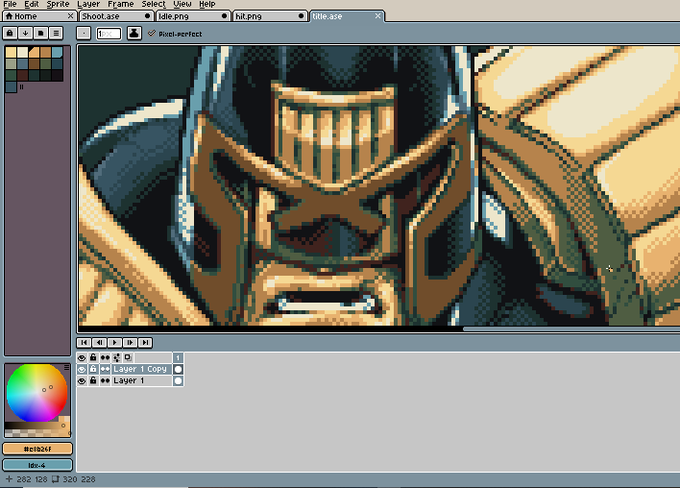This screenshot has height=488, width=680.
Task: Hide the Layer 1 Copy layer
Action: coord(82,369)
